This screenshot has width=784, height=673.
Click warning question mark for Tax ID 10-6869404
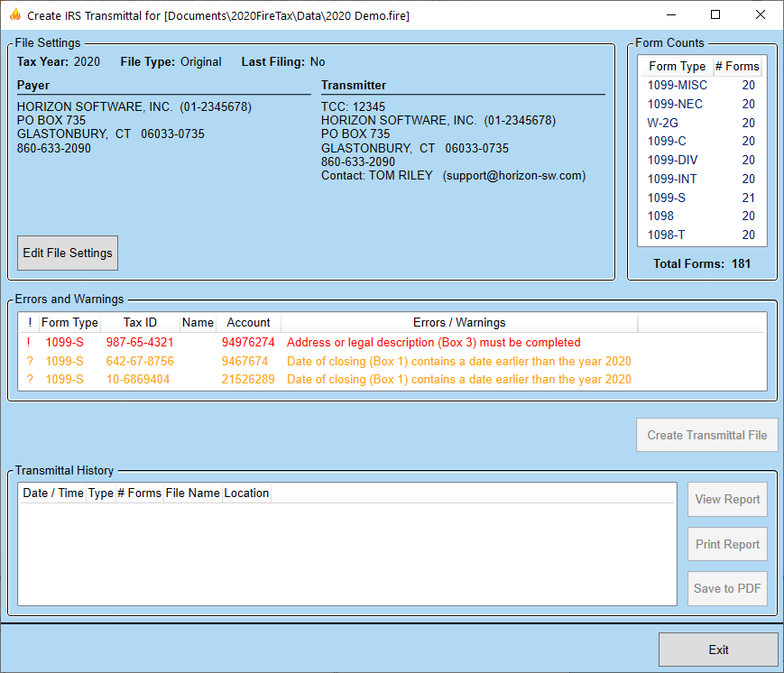30,380
